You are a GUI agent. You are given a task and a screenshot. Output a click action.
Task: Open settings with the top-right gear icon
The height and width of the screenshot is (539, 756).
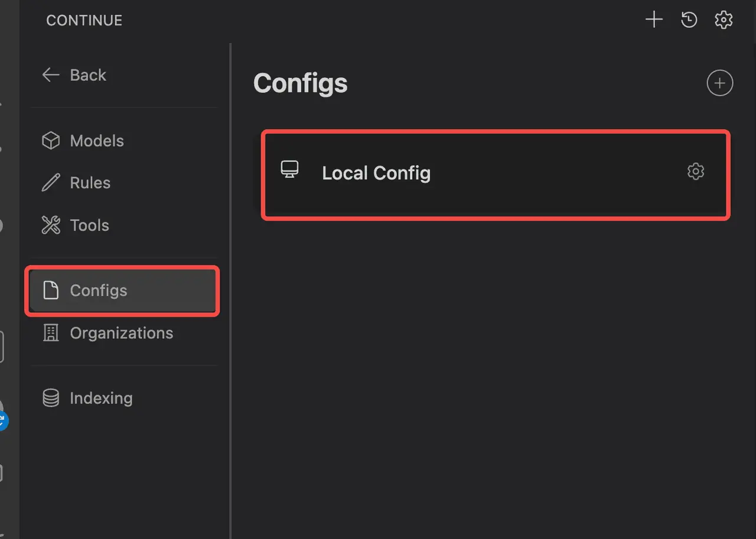(724, 20)
